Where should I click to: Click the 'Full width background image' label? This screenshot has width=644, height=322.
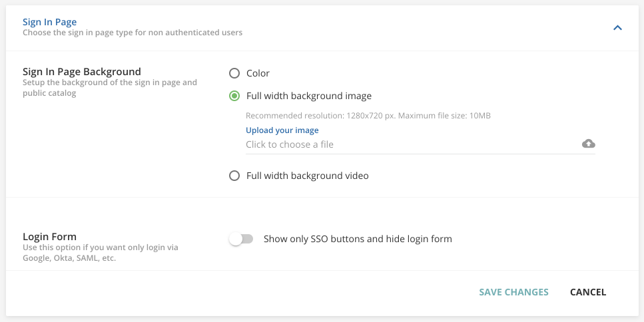(309, 96)
